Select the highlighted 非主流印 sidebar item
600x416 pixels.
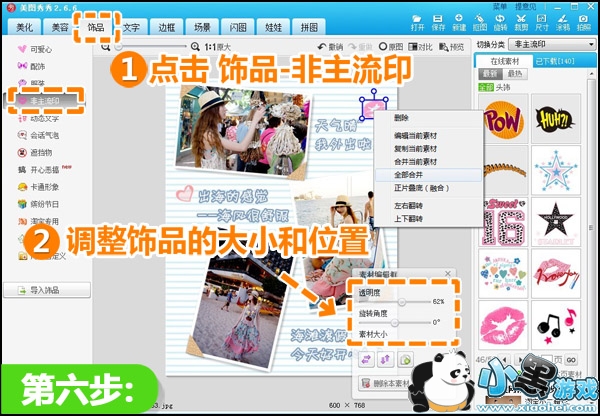point(44,101)
